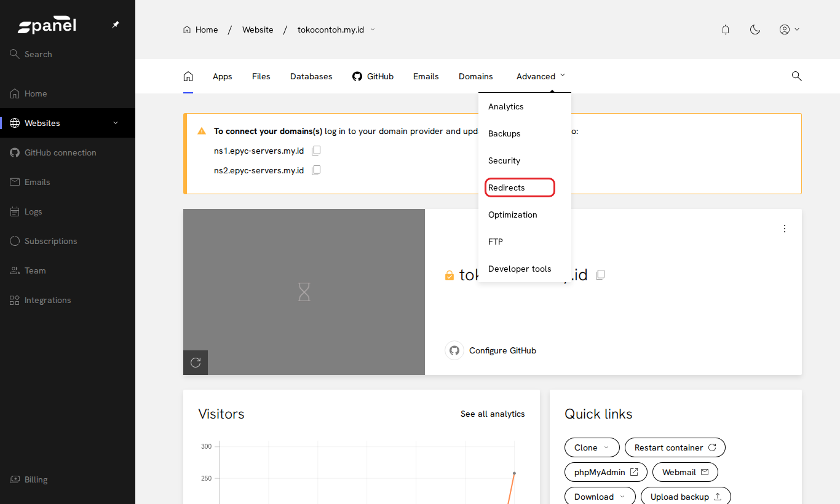Viewport: 840px width, 504px height.
Task: Open the GitHub tab
Action: click(373, 76)
